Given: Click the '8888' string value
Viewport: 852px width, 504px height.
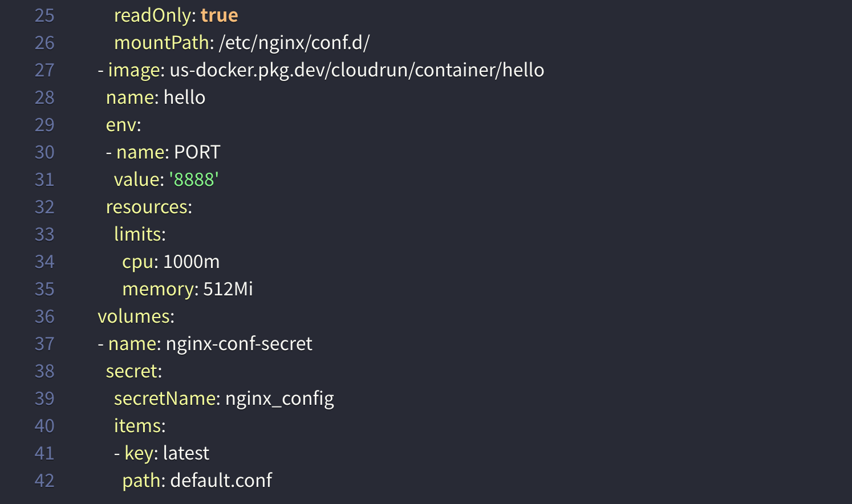Looking at the screenshot, I should (194, 180).
